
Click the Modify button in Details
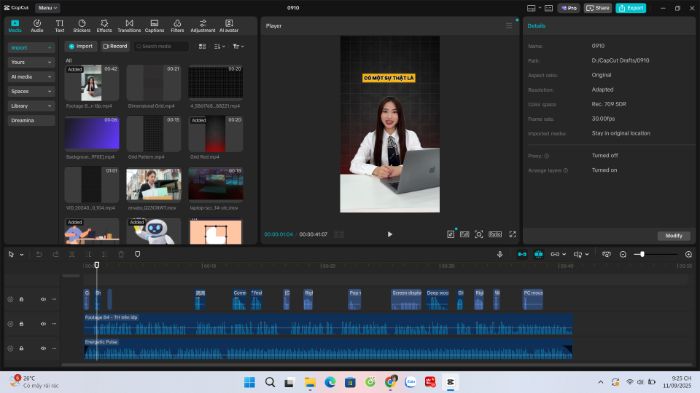click(674, 236)
